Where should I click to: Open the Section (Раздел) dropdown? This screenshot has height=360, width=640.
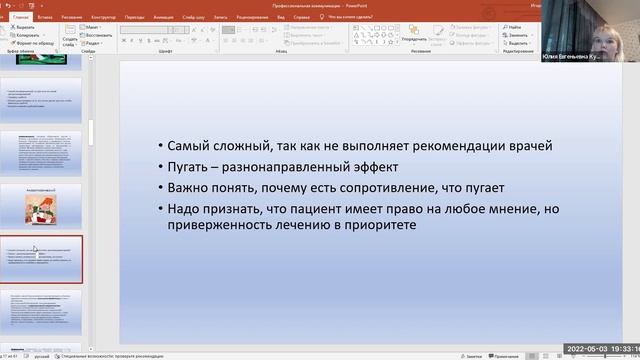coord(91,43)
